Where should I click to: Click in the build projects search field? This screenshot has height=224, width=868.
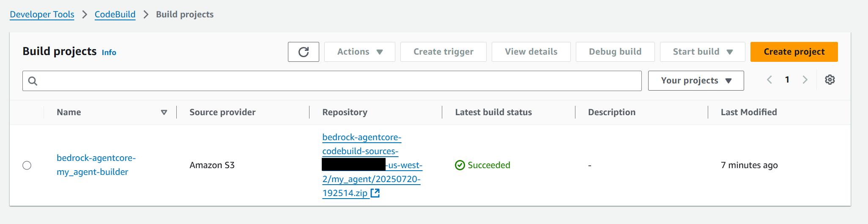(x=338, y=81)
